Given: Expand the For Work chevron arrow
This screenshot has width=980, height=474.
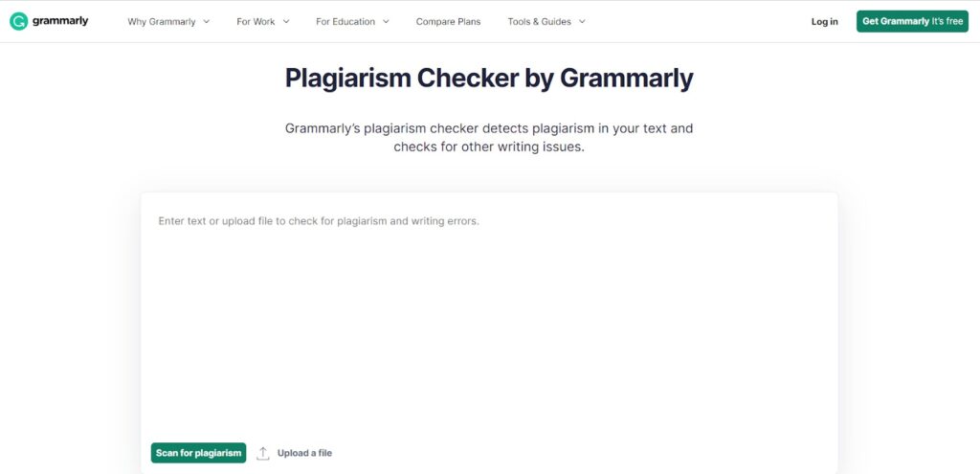Looking at the screenshot, I should tap(286, 21).
